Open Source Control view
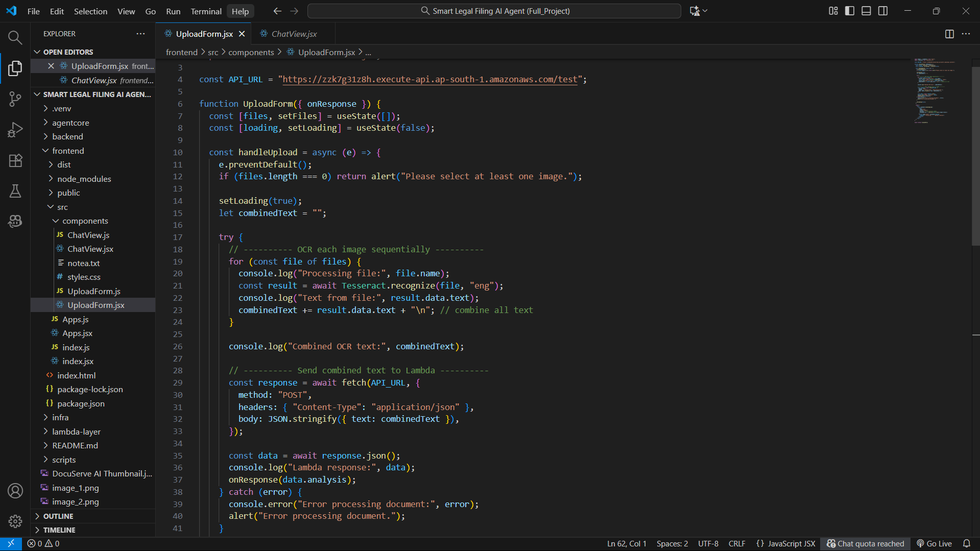Viewport: 980px width, 551px height. tap(15, 99)
